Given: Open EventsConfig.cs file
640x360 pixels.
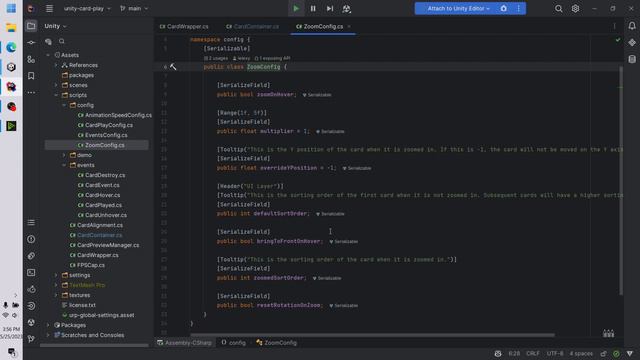Looking at the screenshot, I should 102,135.
